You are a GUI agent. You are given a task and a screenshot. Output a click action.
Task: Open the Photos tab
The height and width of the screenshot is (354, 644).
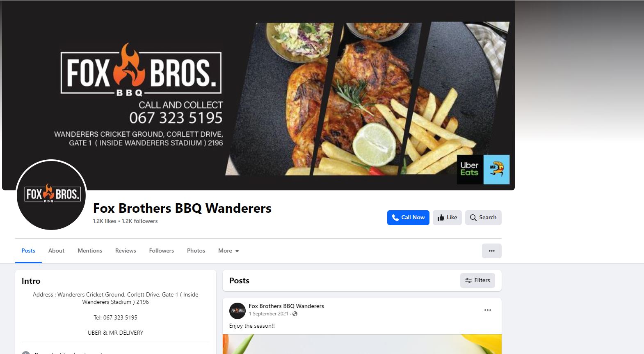196,251
